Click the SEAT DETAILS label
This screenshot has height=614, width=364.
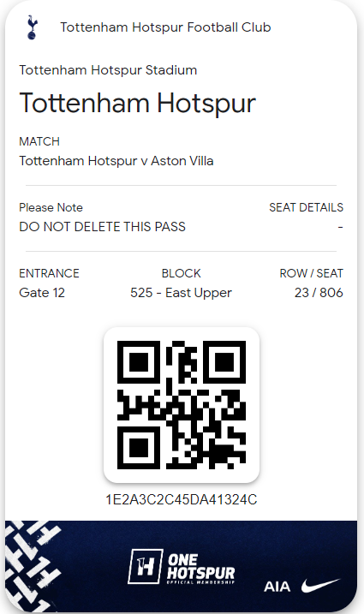point(306,207)
